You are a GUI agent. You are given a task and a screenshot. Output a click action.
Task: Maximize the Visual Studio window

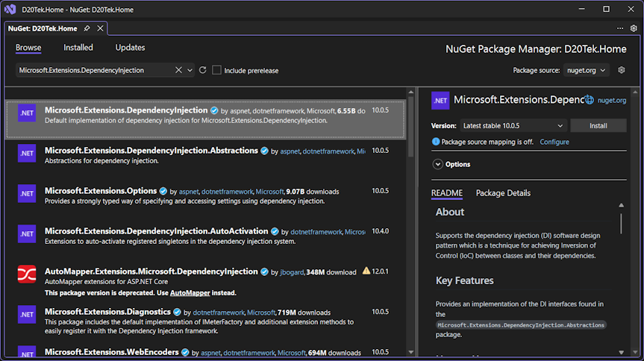pos(606,9)
